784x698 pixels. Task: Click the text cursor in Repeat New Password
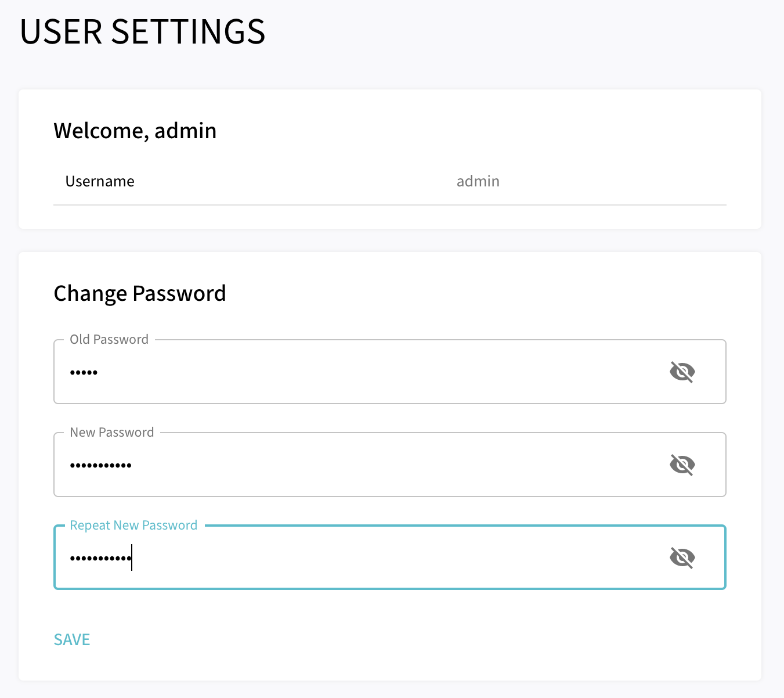(x=132, y=557)
